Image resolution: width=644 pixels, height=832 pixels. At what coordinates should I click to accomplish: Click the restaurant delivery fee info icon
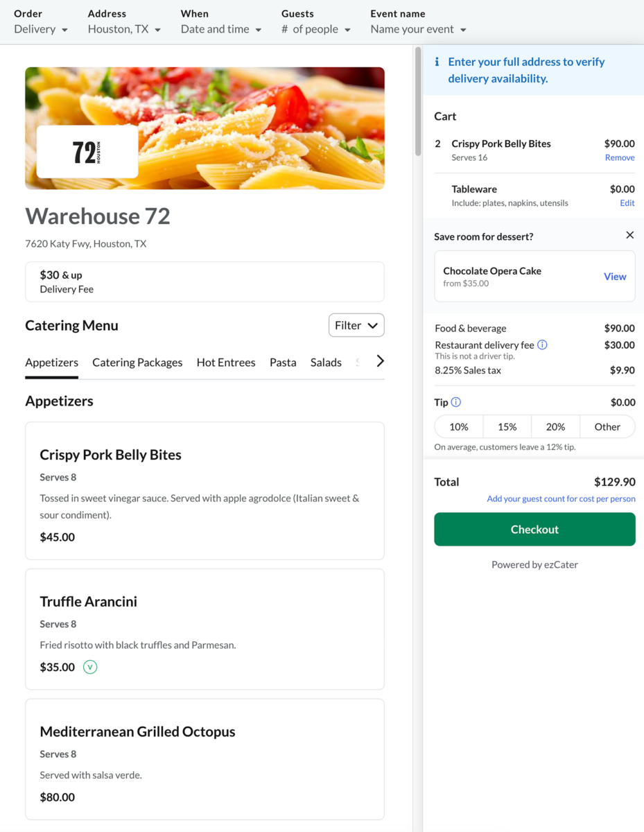542,345
